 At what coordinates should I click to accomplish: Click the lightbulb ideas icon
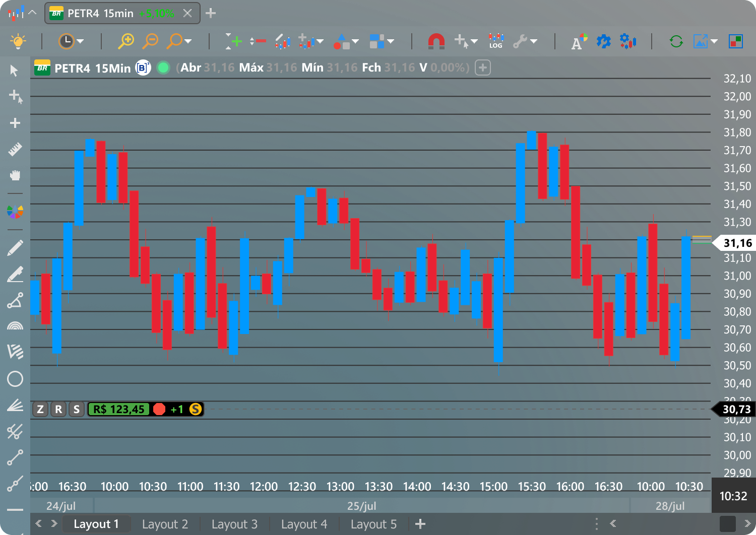[18, 41]
